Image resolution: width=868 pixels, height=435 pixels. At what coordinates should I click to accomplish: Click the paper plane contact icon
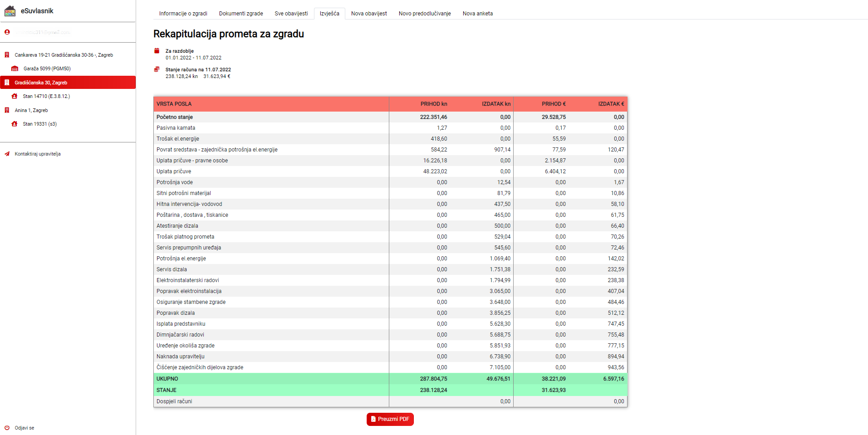click(x=7, y=154)
